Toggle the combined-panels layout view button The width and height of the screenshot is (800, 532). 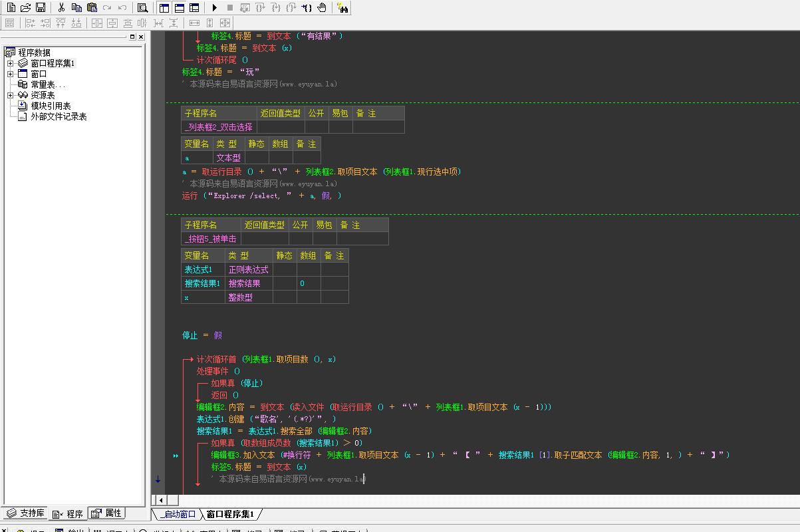[194, 8]
